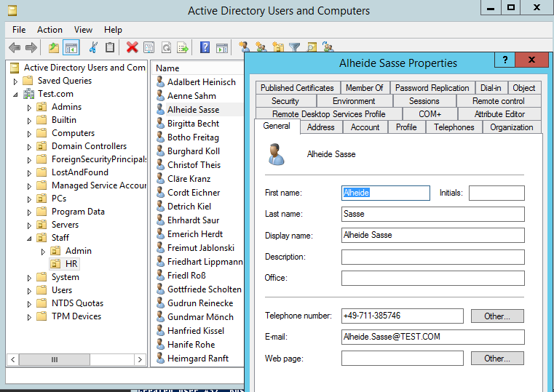Click the user icon beside Gundmar Mönch
This screenshot has width=554, height=392.
(160, 317)
